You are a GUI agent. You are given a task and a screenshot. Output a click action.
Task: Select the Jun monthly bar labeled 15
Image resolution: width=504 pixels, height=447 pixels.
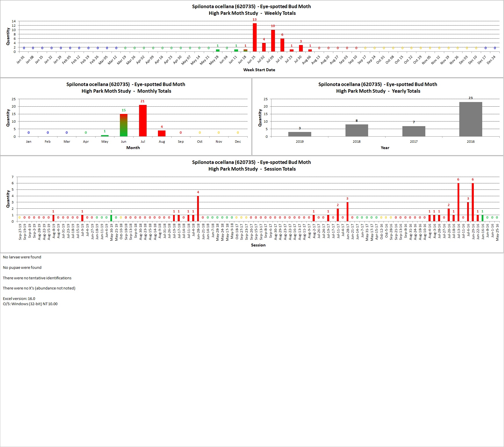tap(124, 125)
